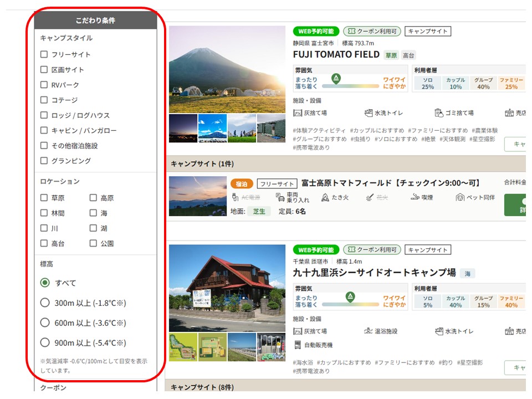Click the 自動販売機 vending machine icon
Image resolution: width=532 pixels, height=399 pixels.
point(298,345)
